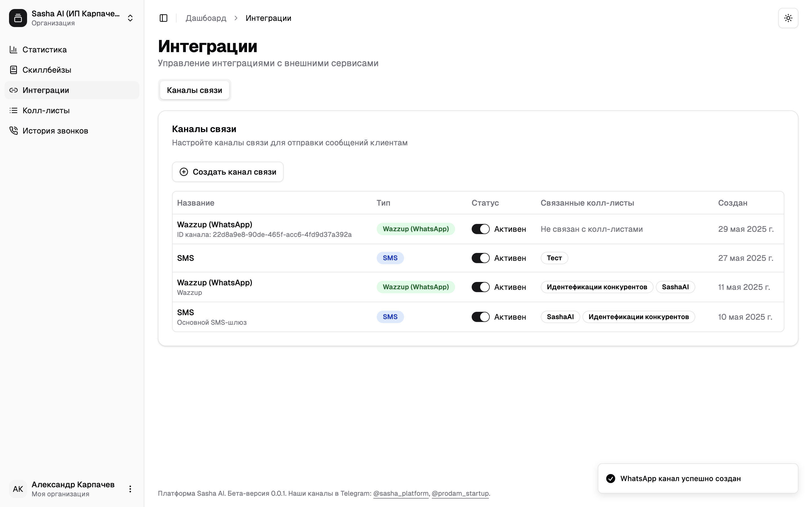Click the Sasha AI organization logo
Viewport: 812px width, 507px height.
18,18
